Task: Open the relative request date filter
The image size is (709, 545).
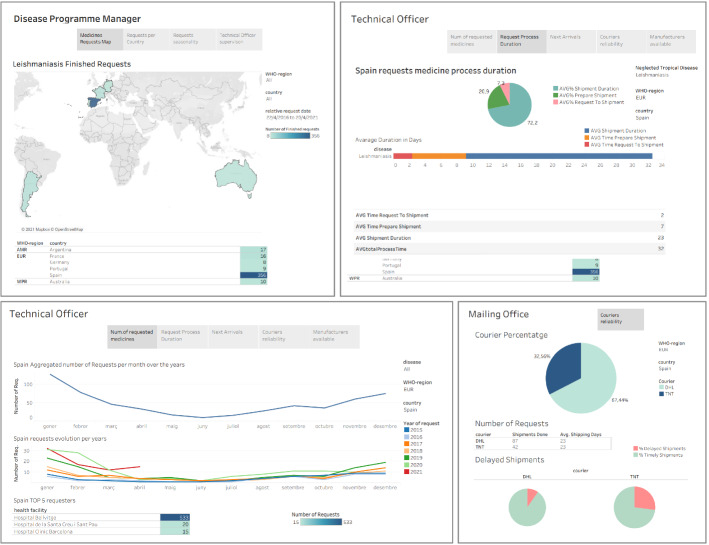Action: [292, 114]
